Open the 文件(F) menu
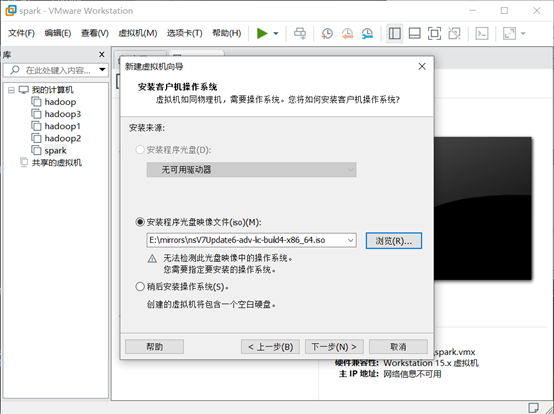554x414 pixels. coord(21,33)
